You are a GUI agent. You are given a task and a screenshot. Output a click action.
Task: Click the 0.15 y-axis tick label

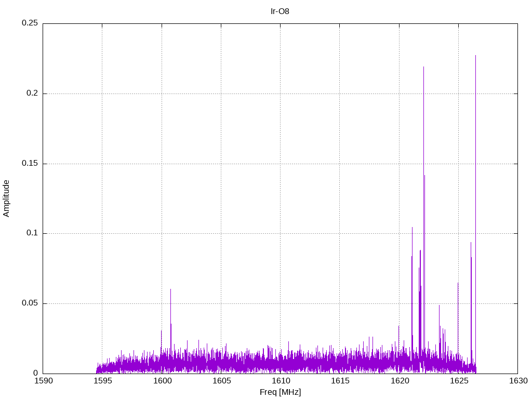tap(30, 164)
